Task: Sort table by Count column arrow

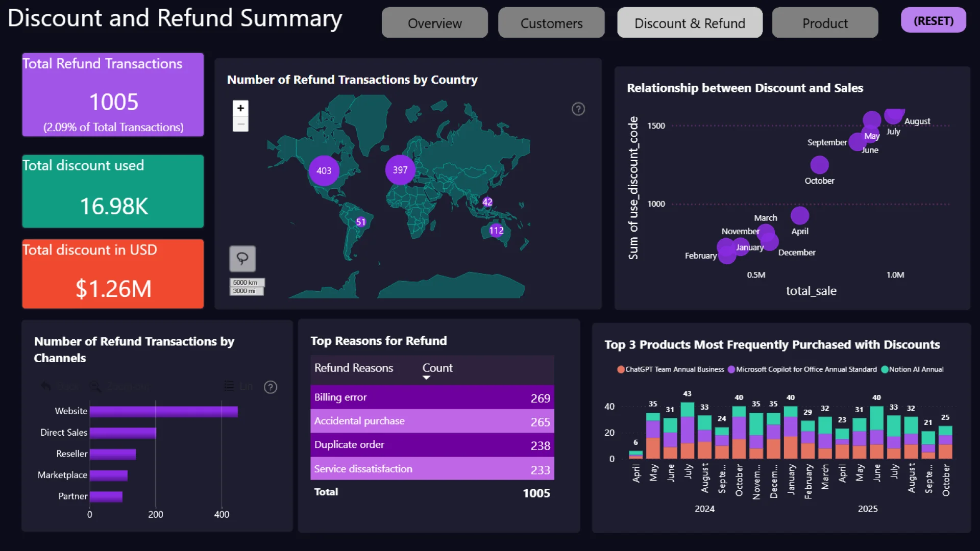Action: [426, 378]
